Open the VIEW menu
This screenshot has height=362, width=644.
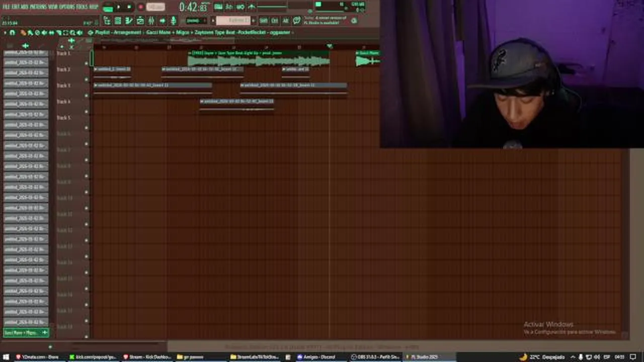click(53, 6)
